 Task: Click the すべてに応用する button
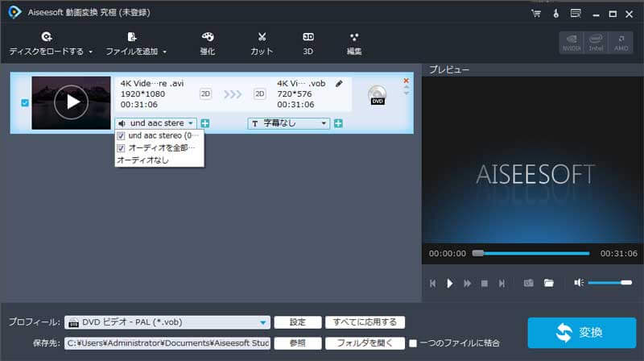[365, 322]
